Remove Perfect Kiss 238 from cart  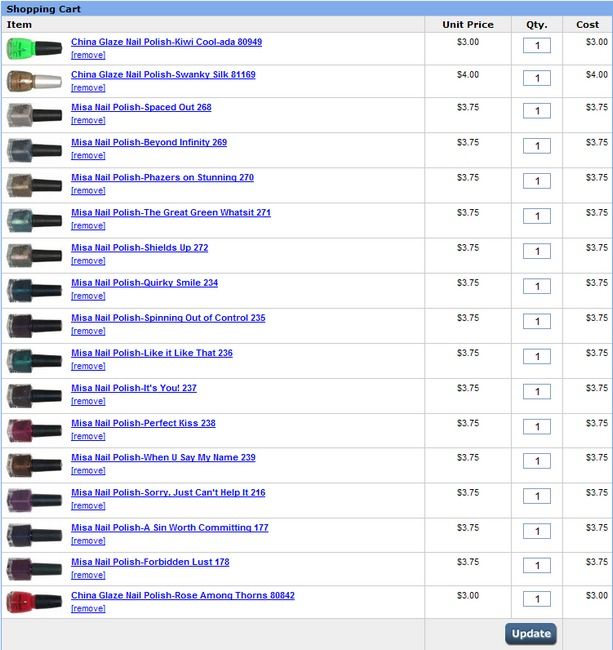pos(88,436)
